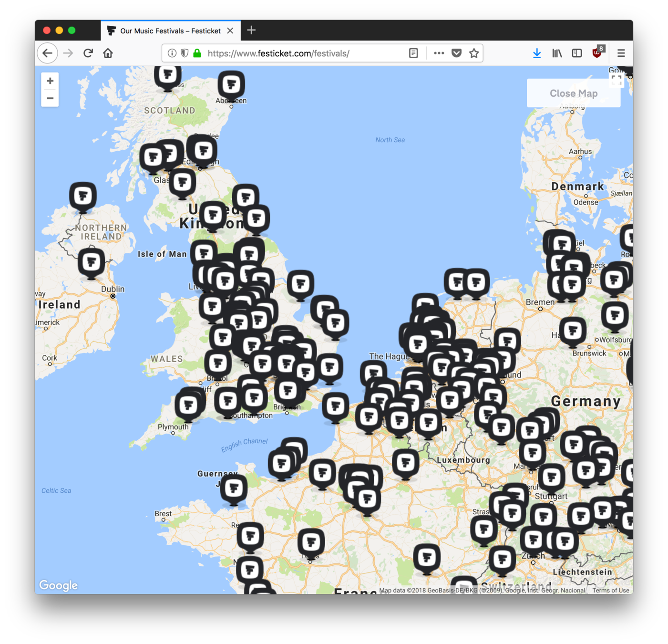668x644 pixels.
Task: Click the Liechtenstein label
Action: 583,572
